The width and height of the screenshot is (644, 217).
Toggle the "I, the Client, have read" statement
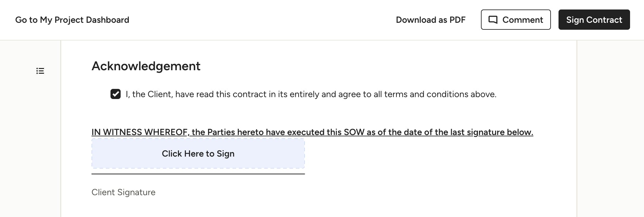pyautogui.click(x=310, y=94)
